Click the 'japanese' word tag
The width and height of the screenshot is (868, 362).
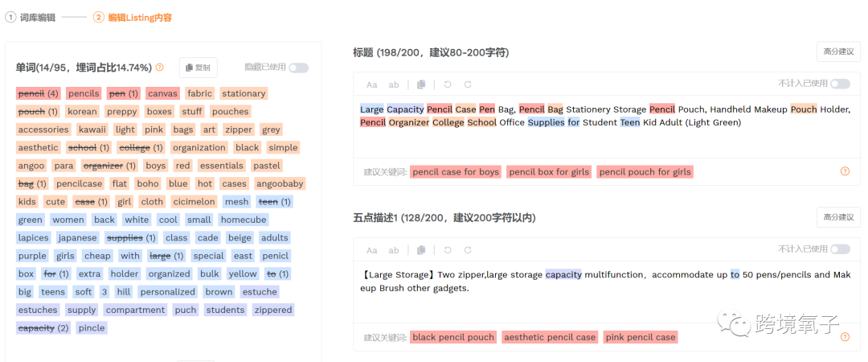pos(78,238)
